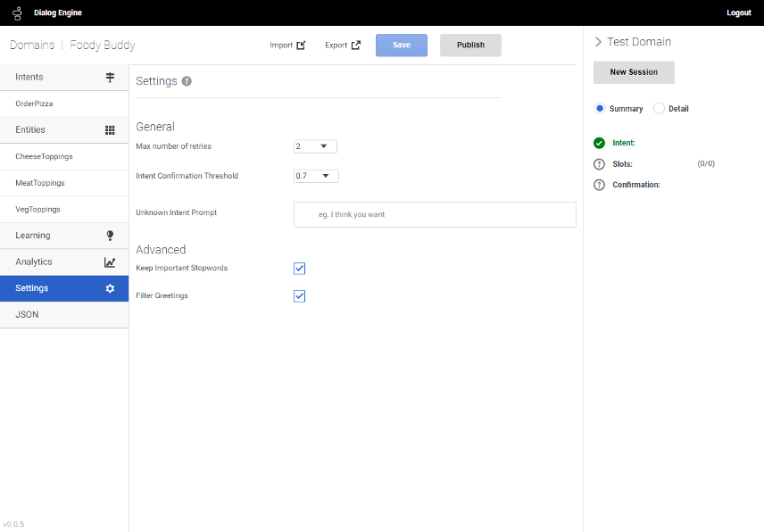Click the Learning lightbulb icon

pyautogui.click(x=110, y=236)
